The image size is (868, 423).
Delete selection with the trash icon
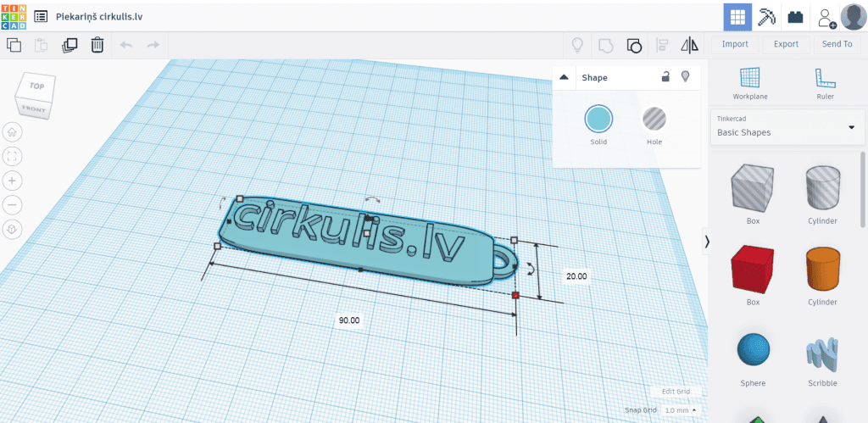click(x=97, y=45)
